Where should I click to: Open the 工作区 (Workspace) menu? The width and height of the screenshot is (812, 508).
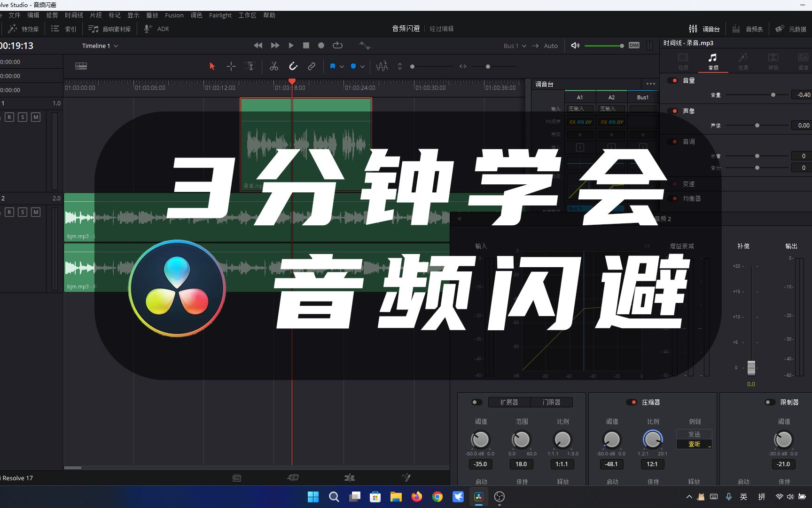pyautogui.click(x=247, y=15)
